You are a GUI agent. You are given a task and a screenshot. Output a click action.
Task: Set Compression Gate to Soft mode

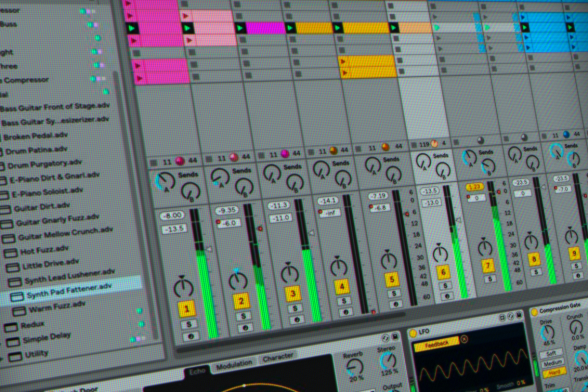tap(552, 354)
